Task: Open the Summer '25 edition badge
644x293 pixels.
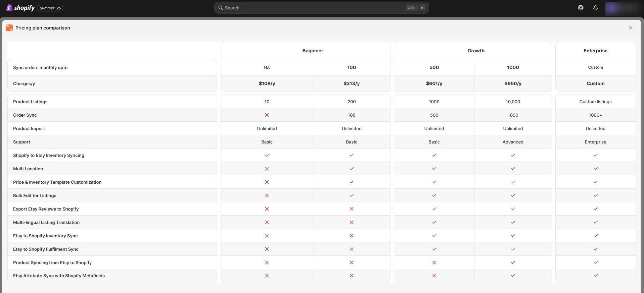Action: (x=50, y=8)
